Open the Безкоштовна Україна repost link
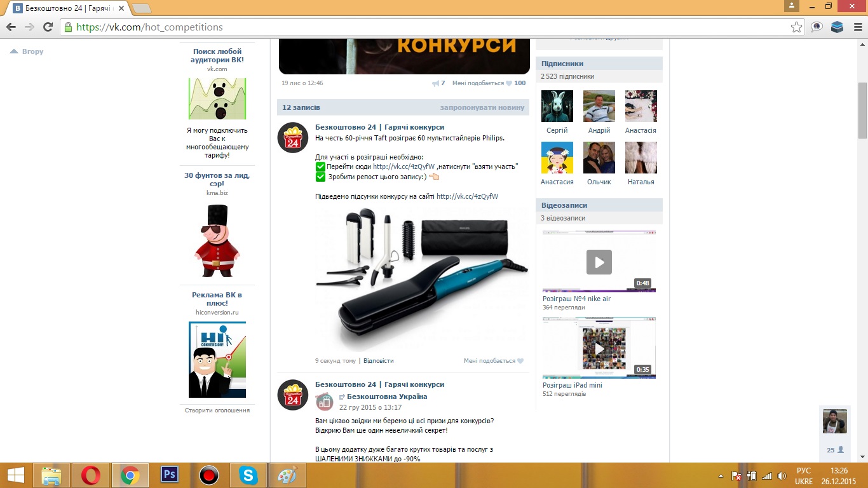 pos(387,396)
